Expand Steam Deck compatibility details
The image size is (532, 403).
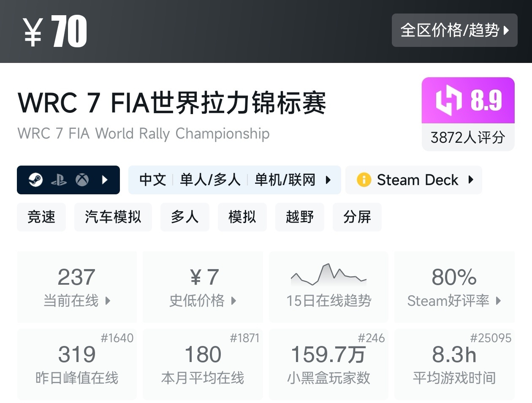(x=472, y=180)
